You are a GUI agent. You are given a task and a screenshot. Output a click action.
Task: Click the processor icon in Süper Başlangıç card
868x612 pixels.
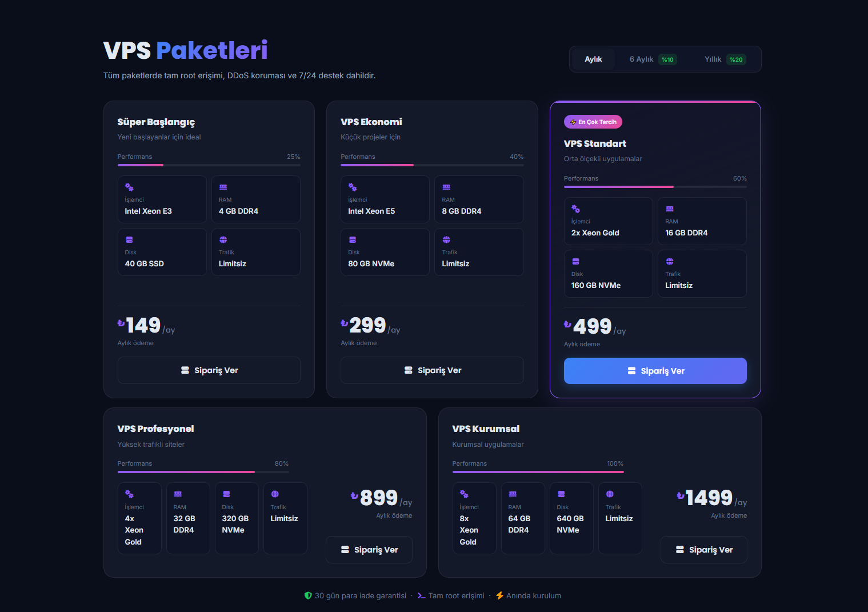pos(129,187)
